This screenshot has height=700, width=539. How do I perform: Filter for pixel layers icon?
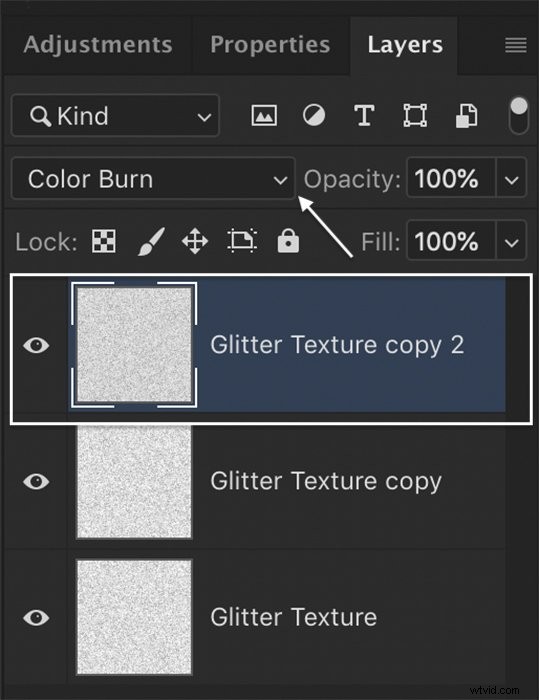click(x=264, y=116)
